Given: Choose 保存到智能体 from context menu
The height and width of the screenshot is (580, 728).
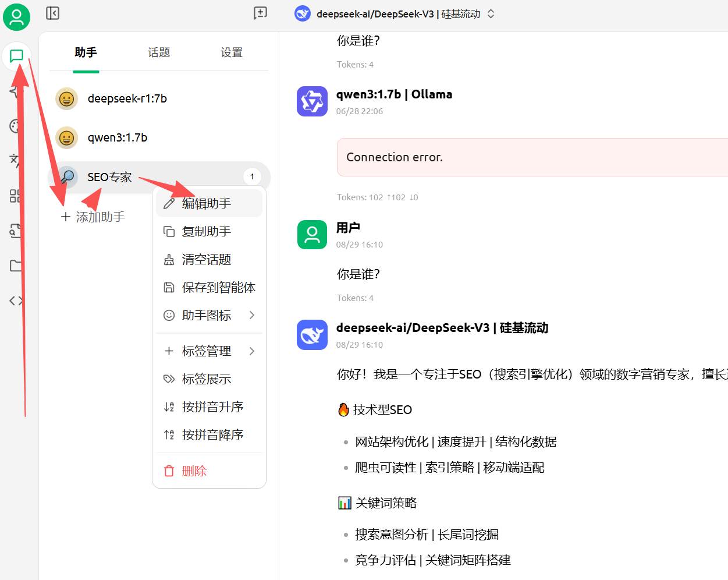Looking at the screenshot, I should pos(209,287).
